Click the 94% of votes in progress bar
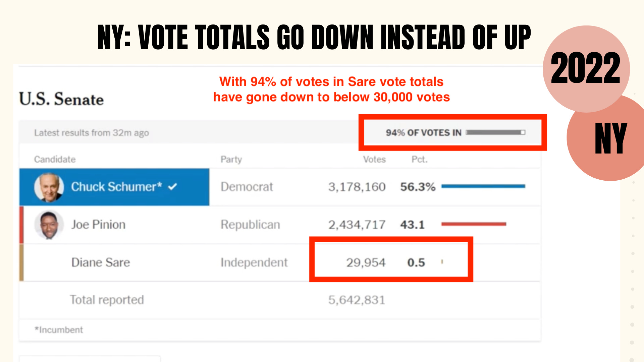Image resolution: width=644 pixels, height=362 pixels. (495, 132)
